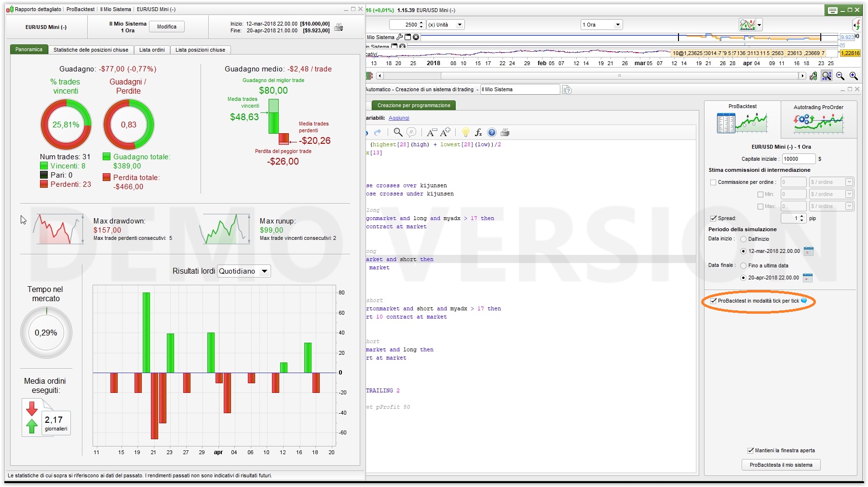The image size is (868, 487).
Task: Open the 1 Ora timeframe dropdown
Action: click(602, 25)
